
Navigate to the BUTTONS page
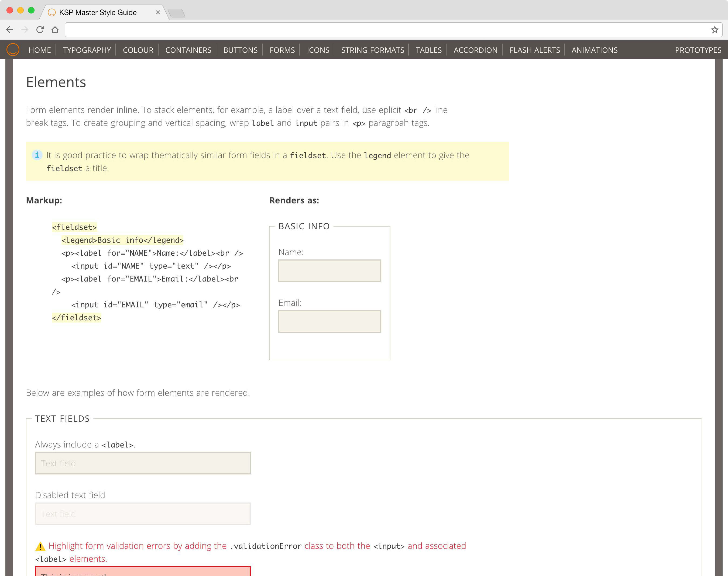pyautogui.click(x=240, y=50)
